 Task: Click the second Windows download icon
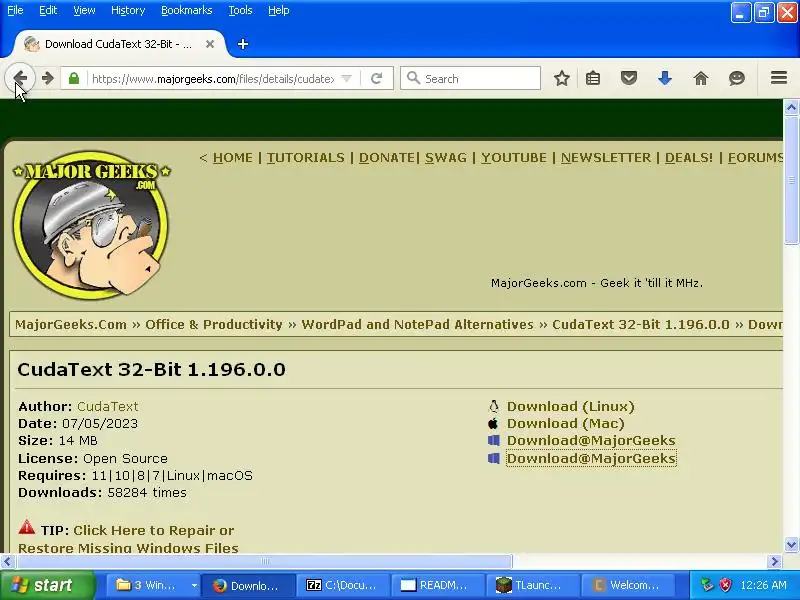point(493,458)
